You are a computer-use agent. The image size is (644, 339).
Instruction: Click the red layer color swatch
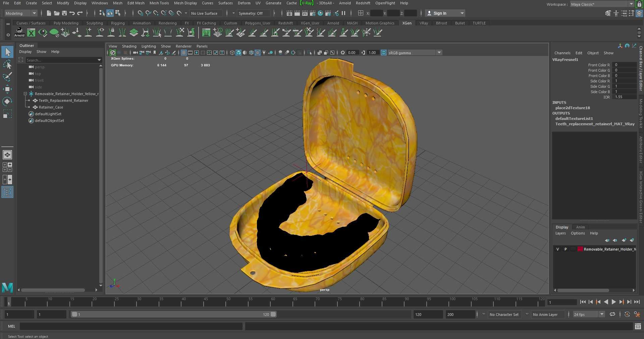click(580, 249)
